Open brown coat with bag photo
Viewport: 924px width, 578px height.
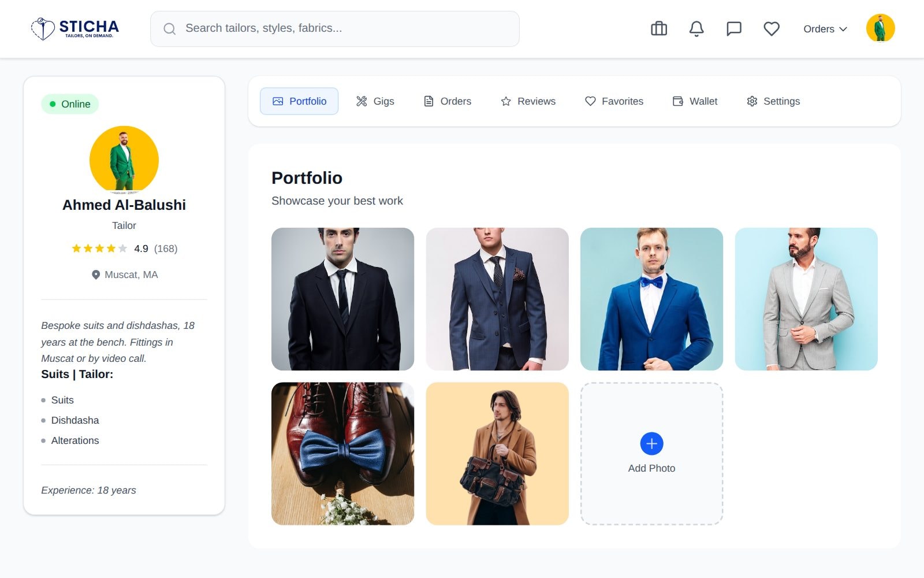pyautogui.click(x=497, y=454)
